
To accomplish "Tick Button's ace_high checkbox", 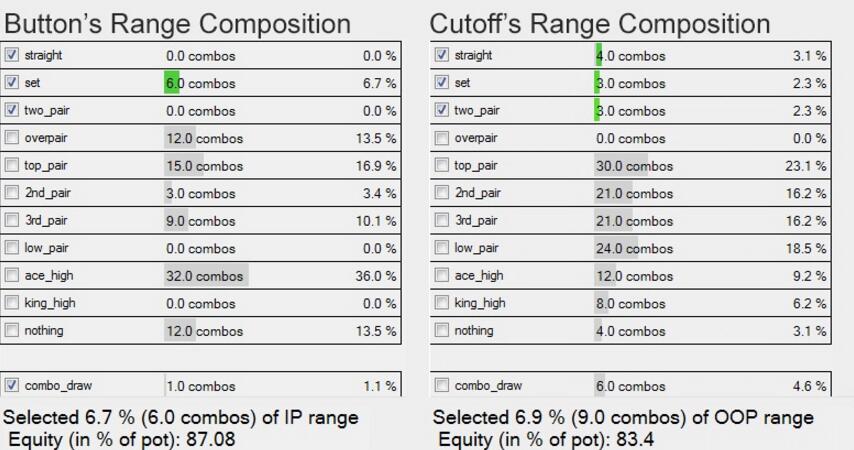I will (12, 275).
